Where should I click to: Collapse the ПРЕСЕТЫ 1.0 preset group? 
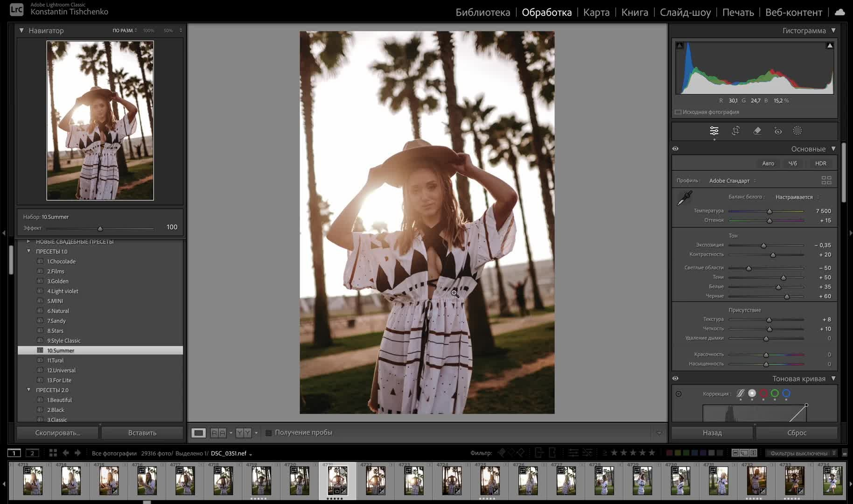coord(29,251)
